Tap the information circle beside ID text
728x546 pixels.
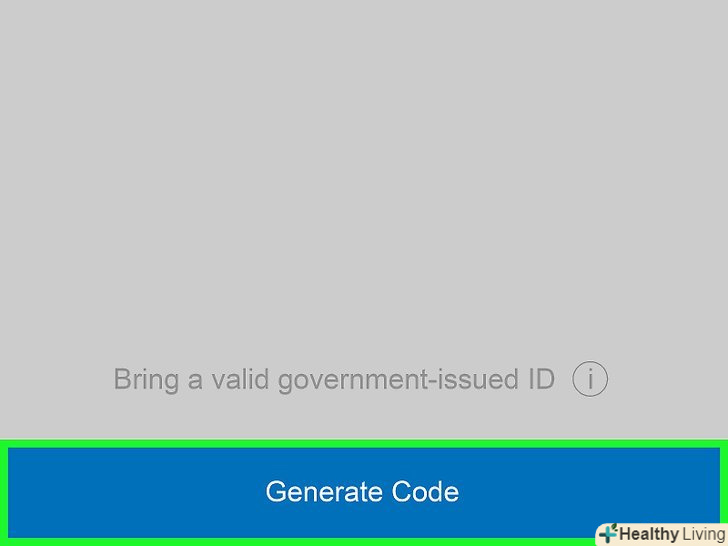pos(590,379)
